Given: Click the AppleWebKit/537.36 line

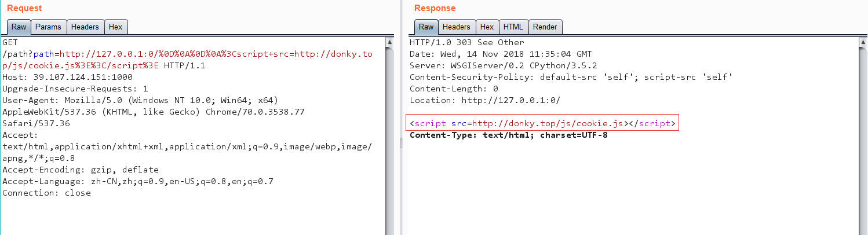Looking at the screenshot, I should coord(154,112).
